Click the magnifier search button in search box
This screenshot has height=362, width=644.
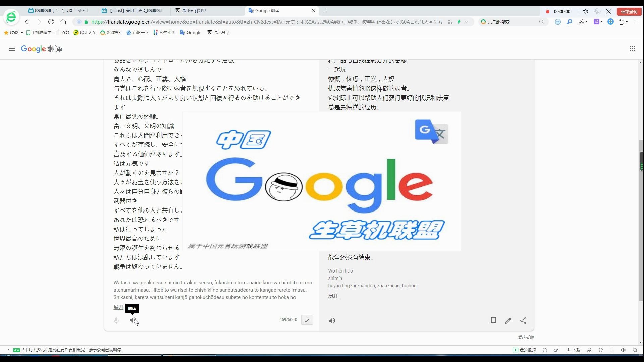(x=541, y=22)
